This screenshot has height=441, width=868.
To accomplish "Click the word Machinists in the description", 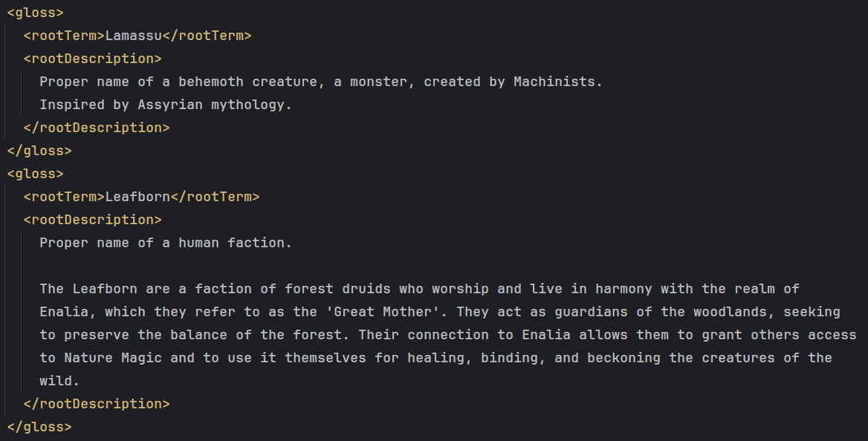I will click(x=554, y=82).
